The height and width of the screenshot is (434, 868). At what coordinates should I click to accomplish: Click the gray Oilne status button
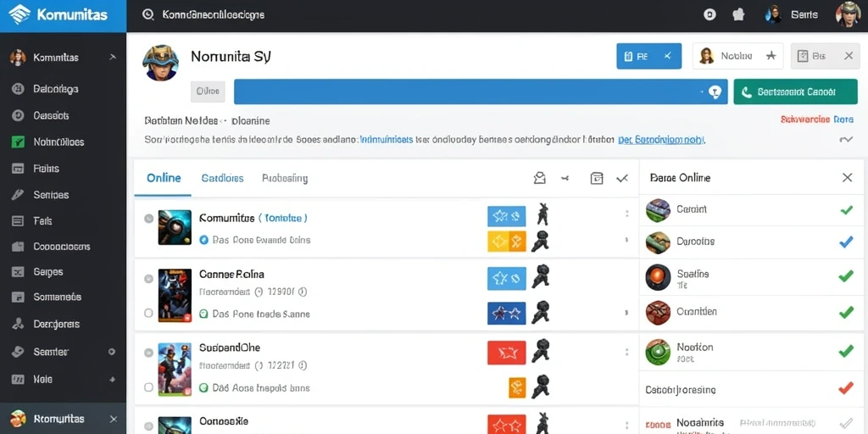[209, 92]
